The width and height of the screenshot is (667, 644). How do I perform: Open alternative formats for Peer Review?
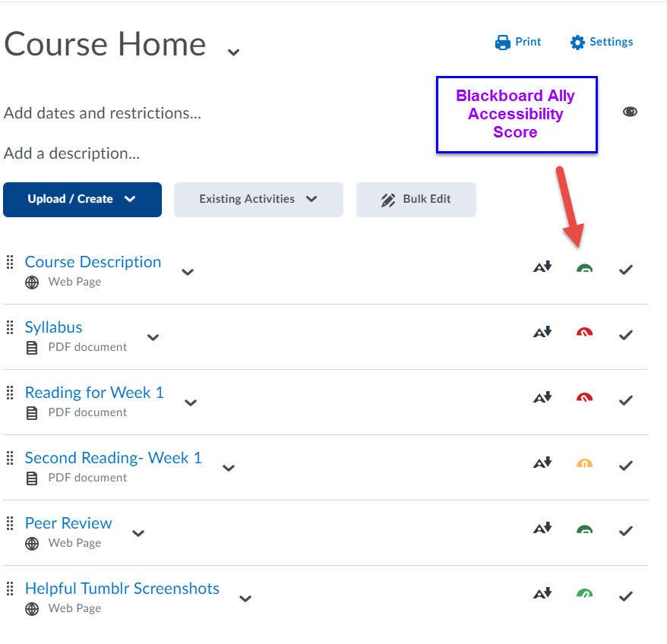542,529
